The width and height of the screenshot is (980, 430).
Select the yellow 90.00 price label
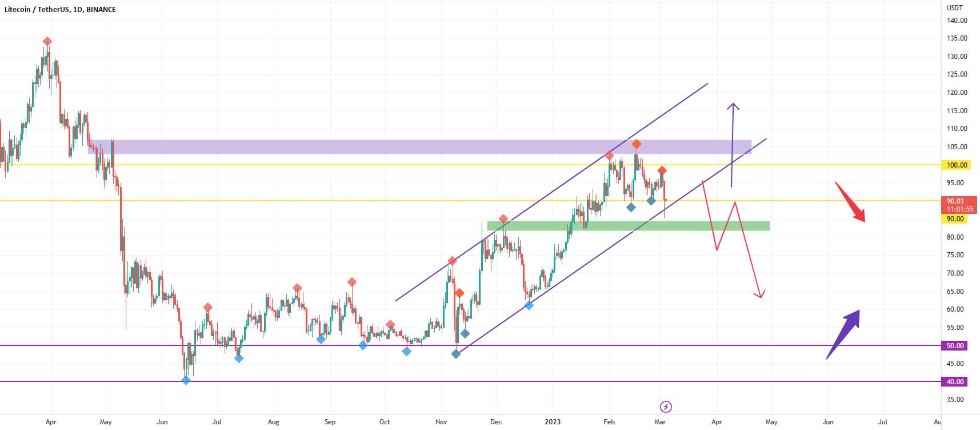[955, 219]
